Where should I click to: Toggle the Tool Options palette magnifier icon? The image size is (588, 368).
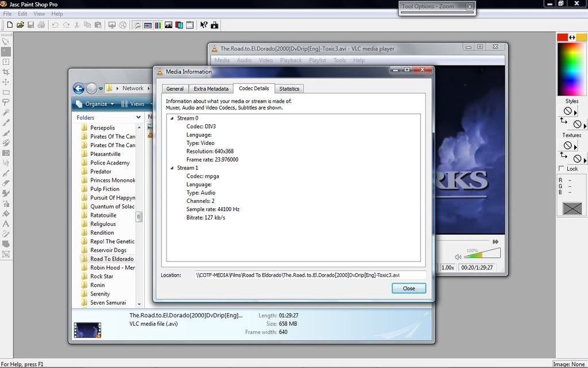pos(137,25)
